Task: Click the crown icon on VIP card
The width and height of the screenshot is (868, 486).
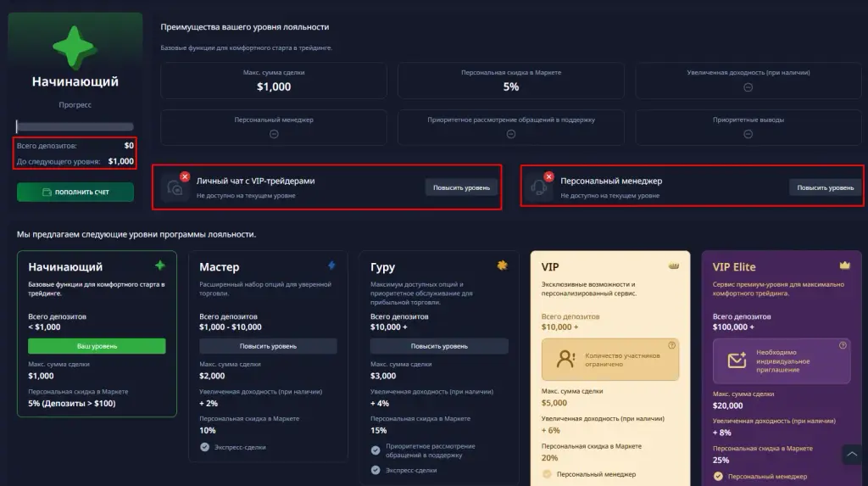Action: click(x=674, y=266)
